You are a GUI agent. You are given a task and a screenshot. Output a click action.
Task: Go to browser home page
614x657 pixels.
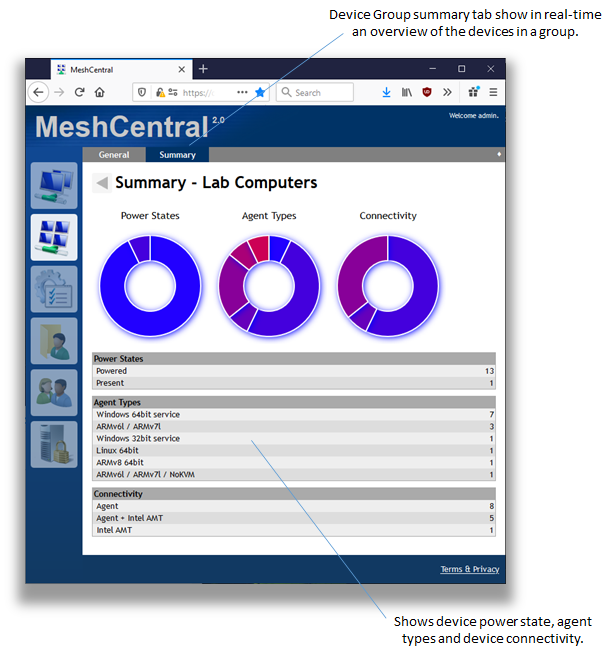coord(99,92)
